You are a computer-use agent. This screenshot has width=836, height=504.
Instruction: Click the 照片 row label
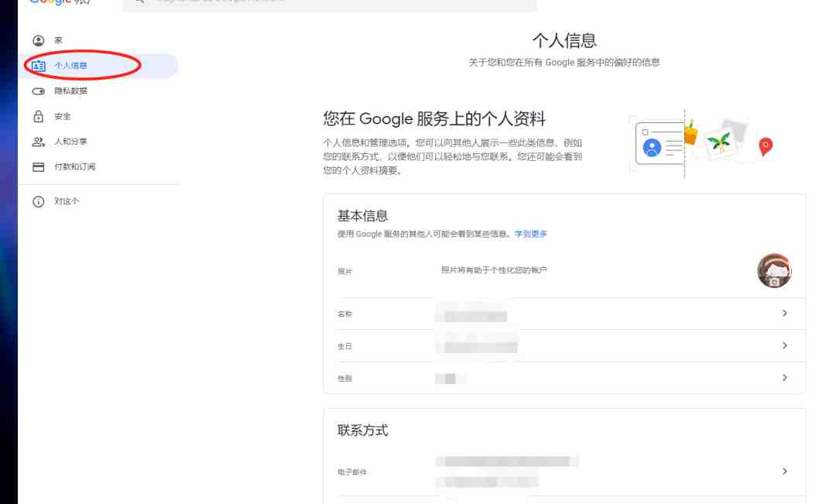(x=345, y=272)
